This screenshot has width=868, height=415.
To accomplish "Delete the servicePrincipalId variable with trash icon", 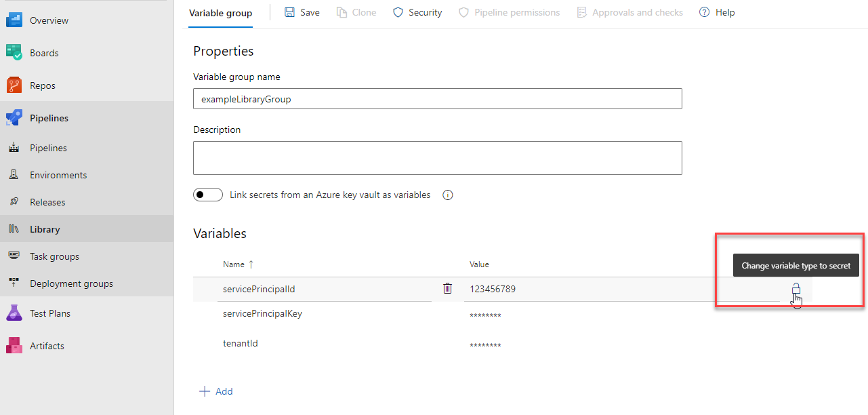I will click(447, 289).
